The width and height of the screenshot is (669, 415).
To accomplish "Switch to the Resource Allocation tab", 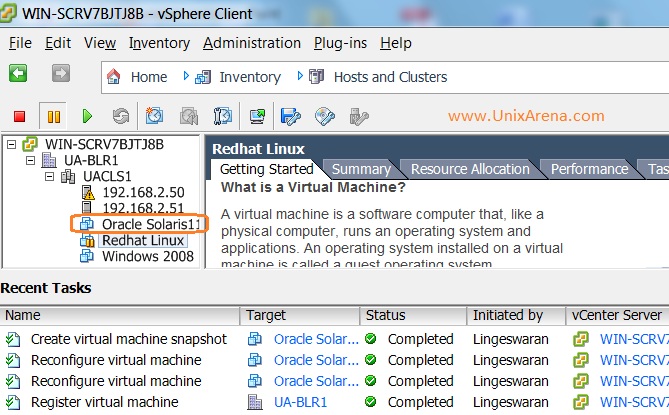I will coord(470,169).
